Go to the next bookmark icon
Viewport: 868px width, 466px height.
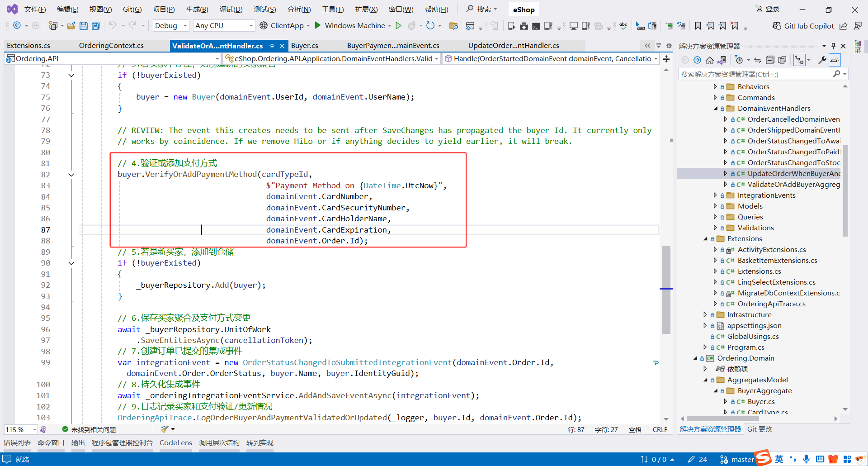click(x=722, y=26)
